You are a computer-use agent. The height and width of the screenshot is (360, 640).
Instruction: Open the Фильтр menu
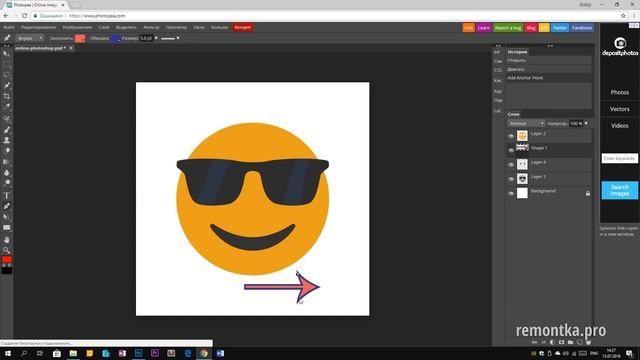click(151, 27)
